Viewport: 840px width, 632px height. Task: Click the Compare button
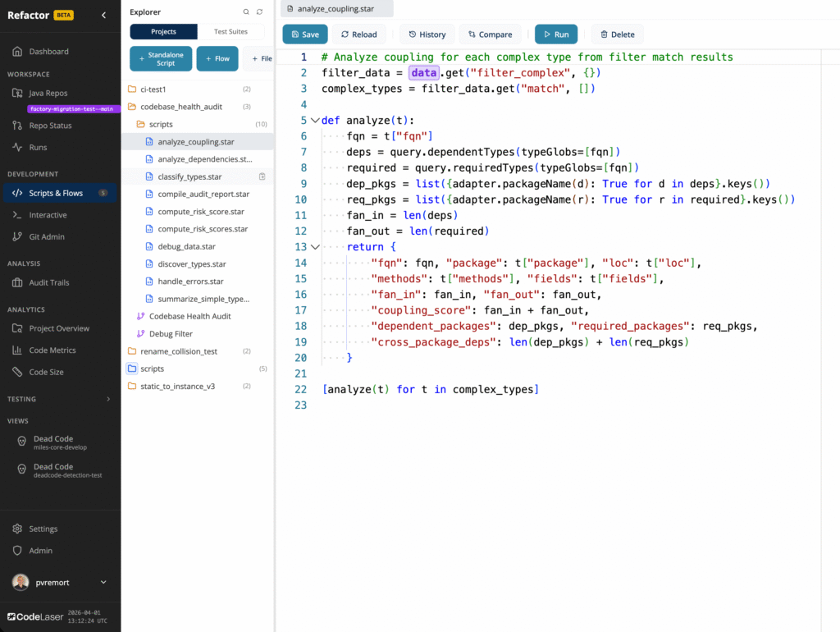tap(490, 34)
